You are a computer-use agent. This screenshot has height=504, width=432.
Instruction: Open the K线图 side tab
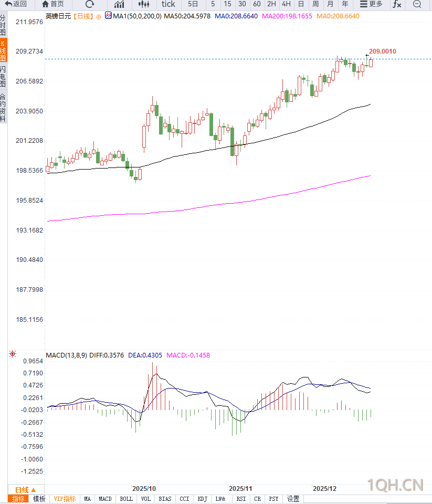pyautogui.click(x=3, y=50)
